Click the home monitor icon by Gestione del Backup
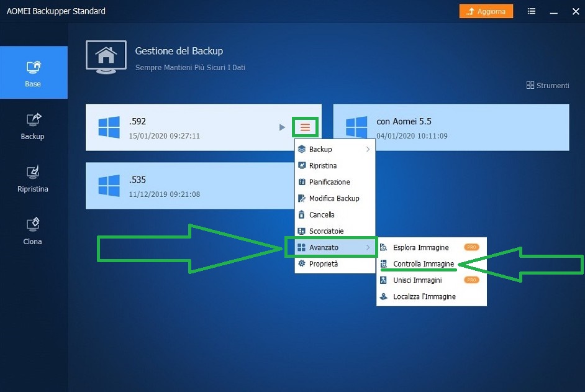Viewport: 585px width, 392px height. 106,57
